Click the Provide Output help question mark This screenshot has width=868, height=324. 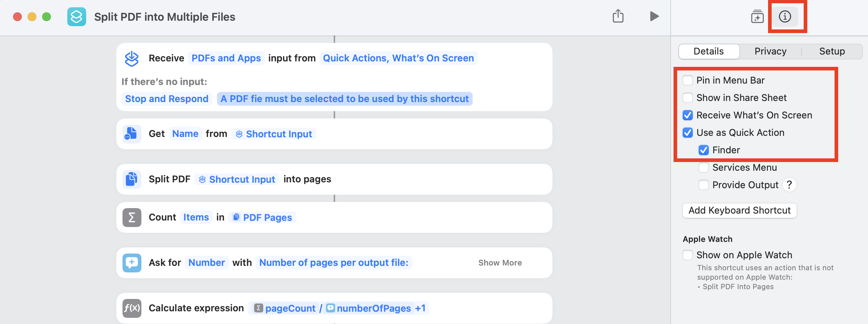[x=789, y=185]
